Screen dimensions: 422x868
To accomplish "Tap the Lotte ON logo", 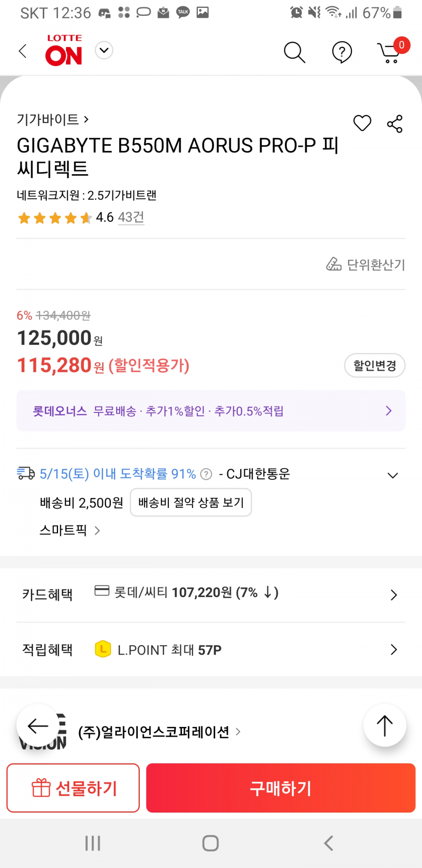I will [64, 50].
